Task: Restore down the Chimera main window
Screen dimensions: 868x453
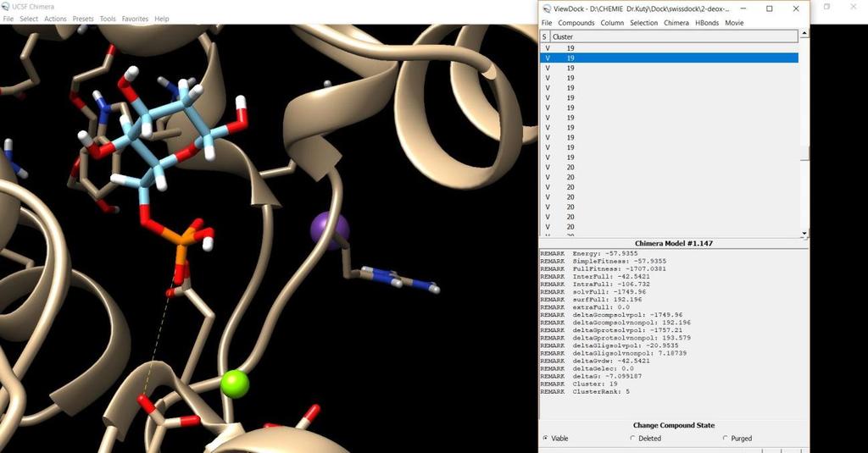Action: pos(827,7)
